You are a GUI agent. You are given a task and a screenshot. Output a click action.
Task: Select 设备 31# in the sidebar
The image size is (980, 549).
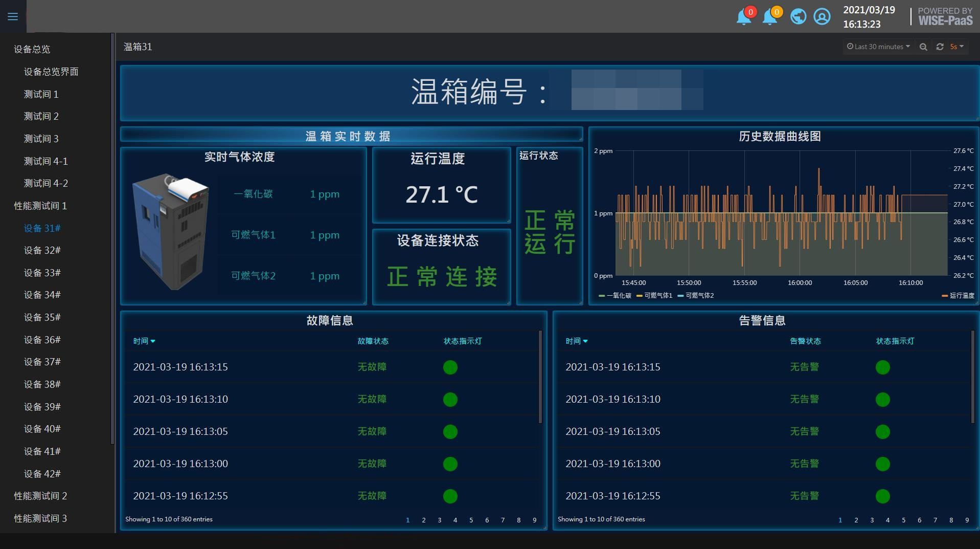point(42,228)
